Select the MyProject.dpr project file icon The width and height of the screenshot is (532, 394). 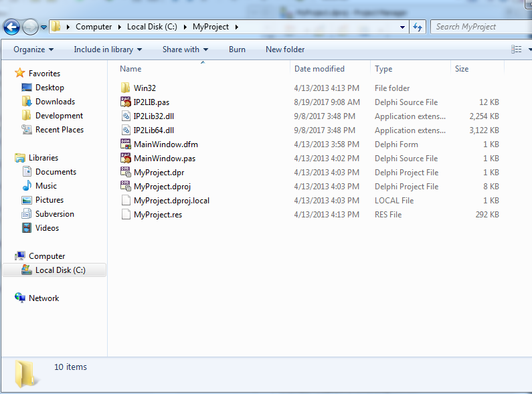point(125,173)
